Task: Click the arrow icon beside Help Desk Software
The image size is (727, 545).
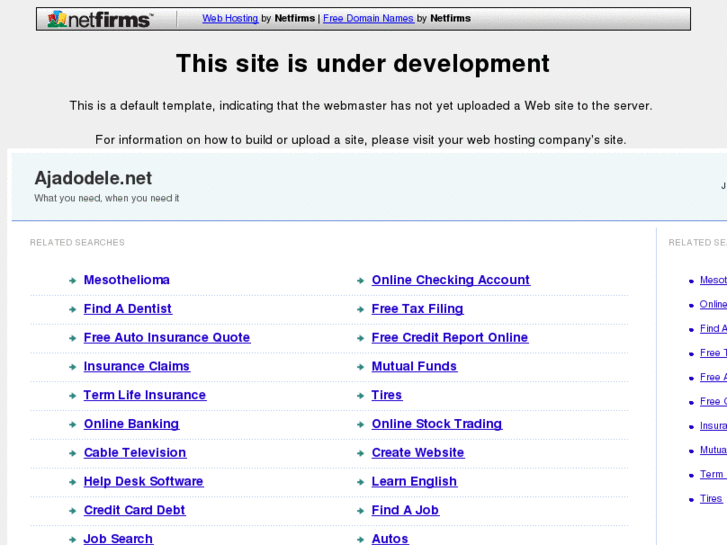Action: point(72,482)
